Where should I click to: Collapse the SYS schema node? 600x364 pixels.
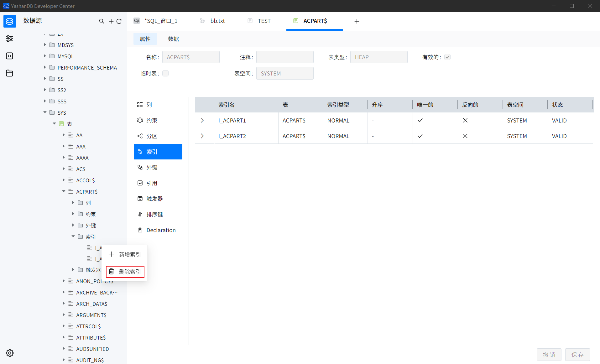click(45, 112)
